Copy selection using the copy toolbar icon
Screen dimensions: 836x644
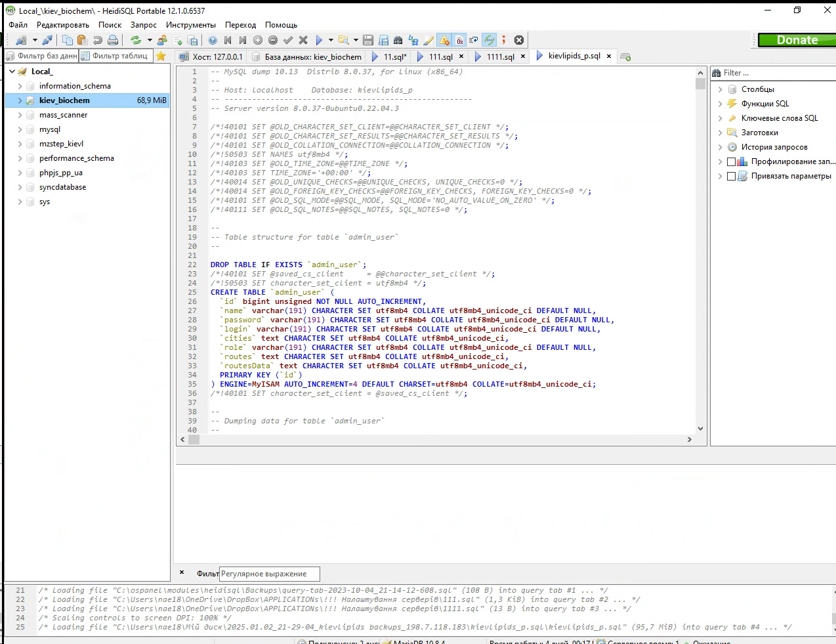click(x=68, y=39)
